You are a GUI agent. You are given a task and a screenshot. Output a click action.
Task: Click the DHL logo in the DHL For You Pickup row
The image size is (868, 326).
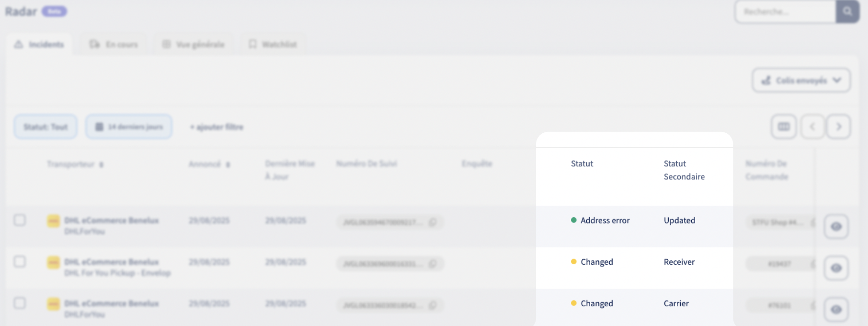53,262
